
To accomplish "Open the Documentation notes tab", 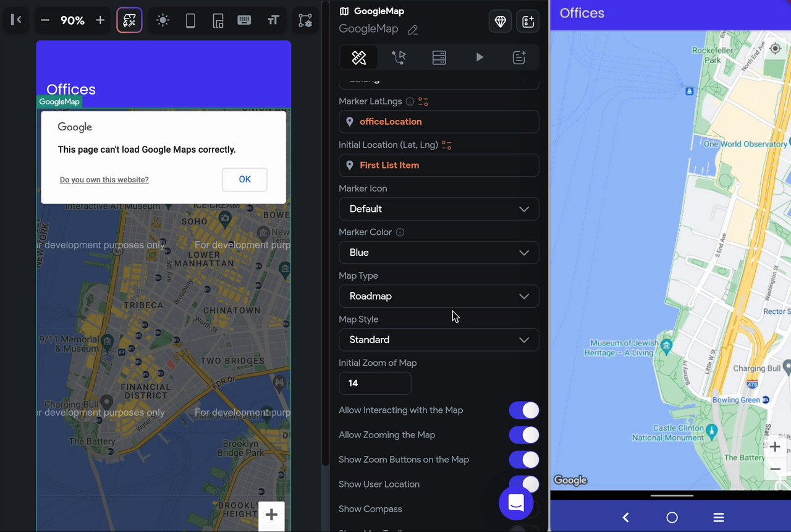I will (519, 57).
